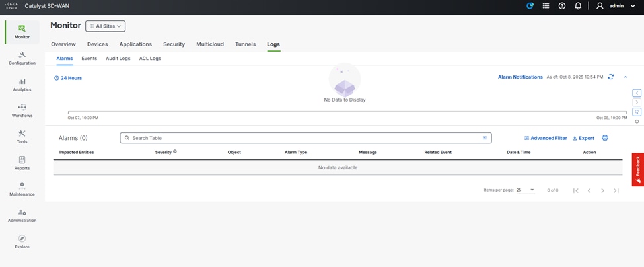Go to last page of results

coord(616,190)
